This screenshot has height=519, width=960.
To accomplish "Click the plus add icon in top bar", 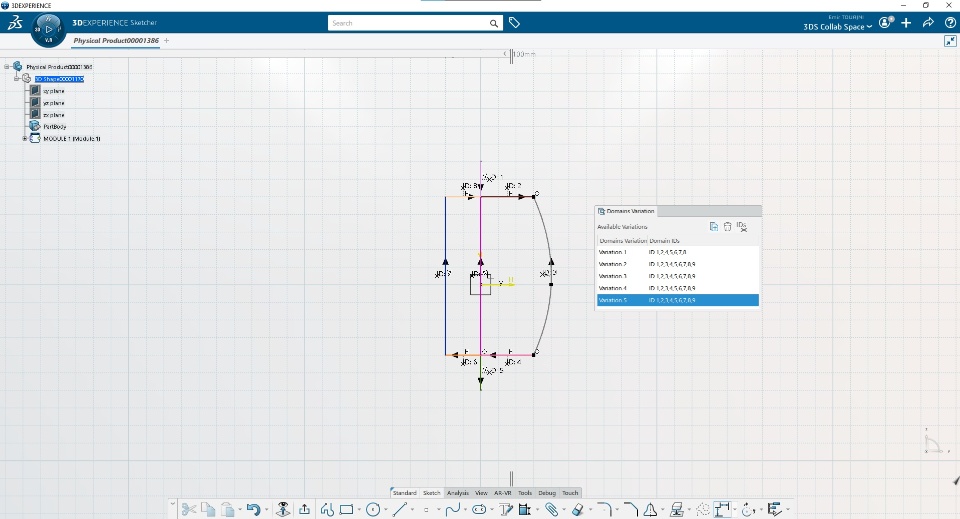I will pos(906,23).
